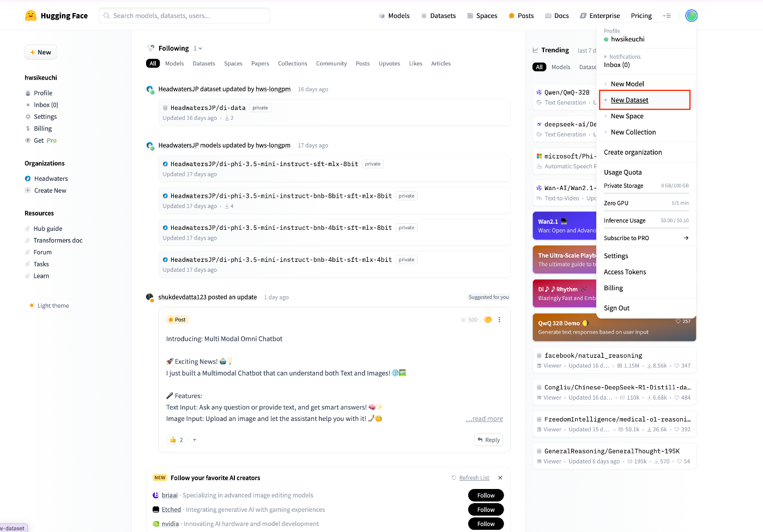Open Spaces in the top navigation
This screenshot has height=532, width=763.
(482, 16)
